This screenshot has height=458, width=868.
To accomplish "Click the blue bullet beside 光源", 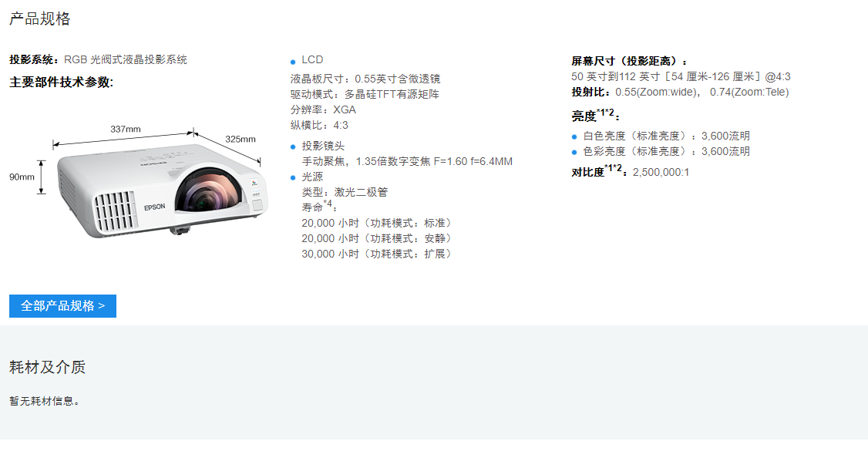I will click(293, 178).
